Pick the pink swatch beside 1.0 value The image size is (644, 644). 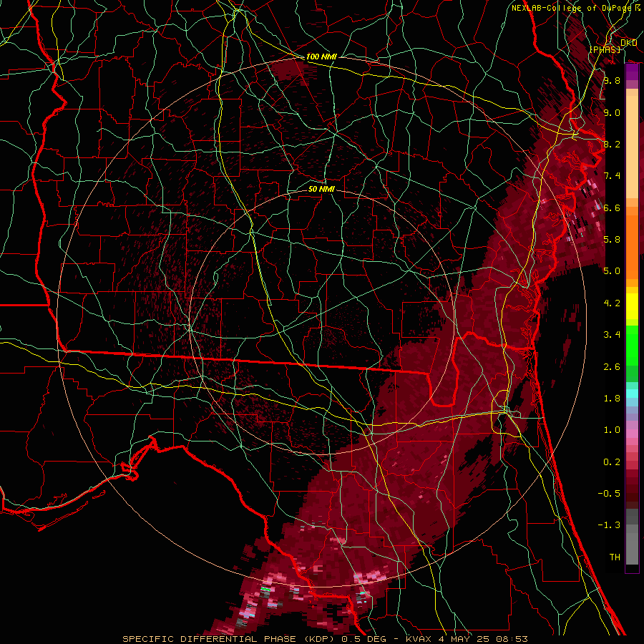pos(632,434)
